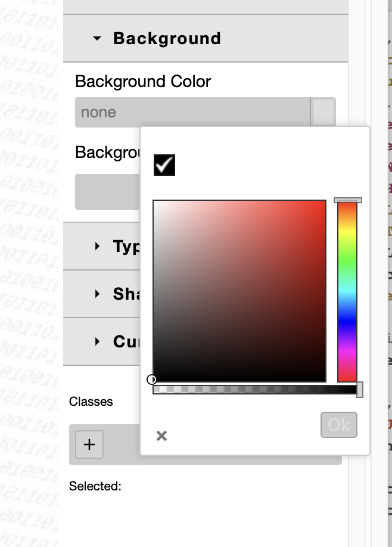Toggle the black checkbox at the picker's top

click(x=164, y=164)
